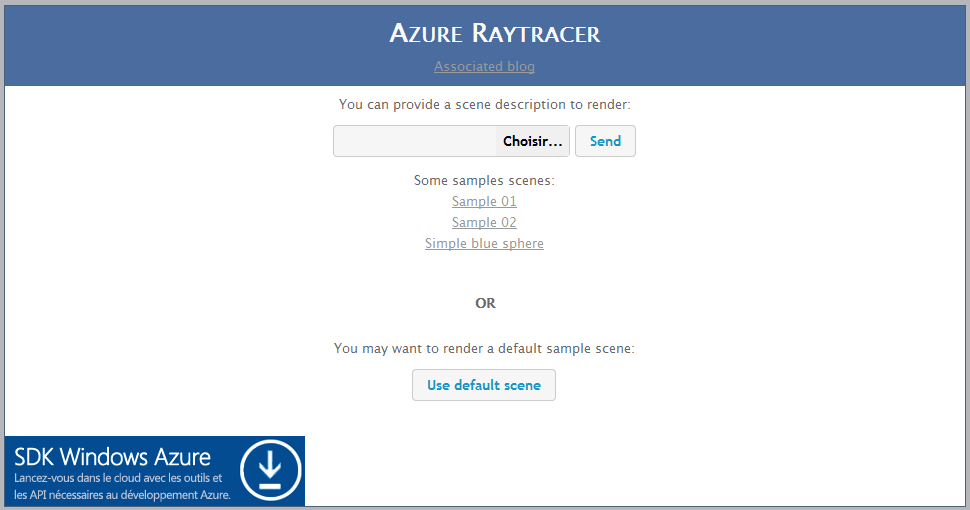Click the 'Some samples scenes:' label
970x510 pixels.
tap(484, 181)
